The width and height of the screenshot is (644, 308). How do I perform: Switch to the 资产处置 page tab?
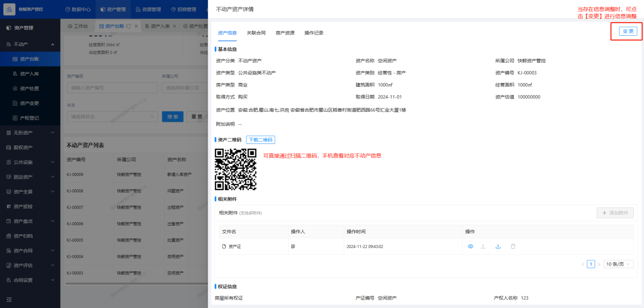[195, 26]
